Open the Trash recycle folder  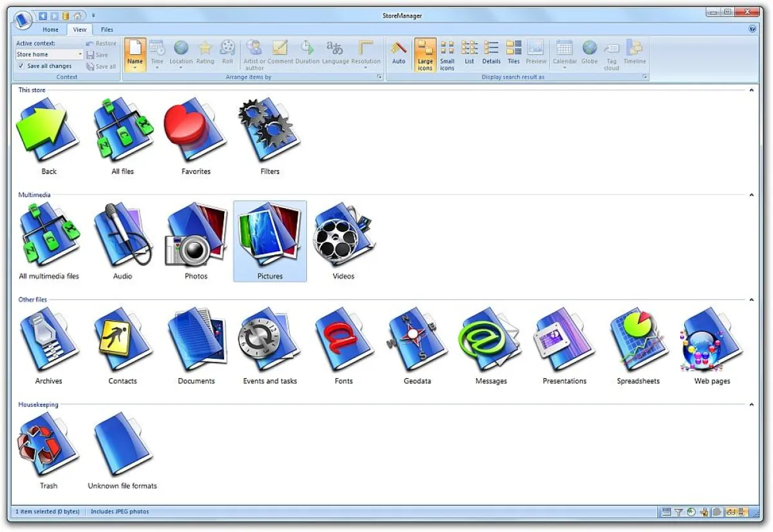pyautogui.click(x=49, y=446)
